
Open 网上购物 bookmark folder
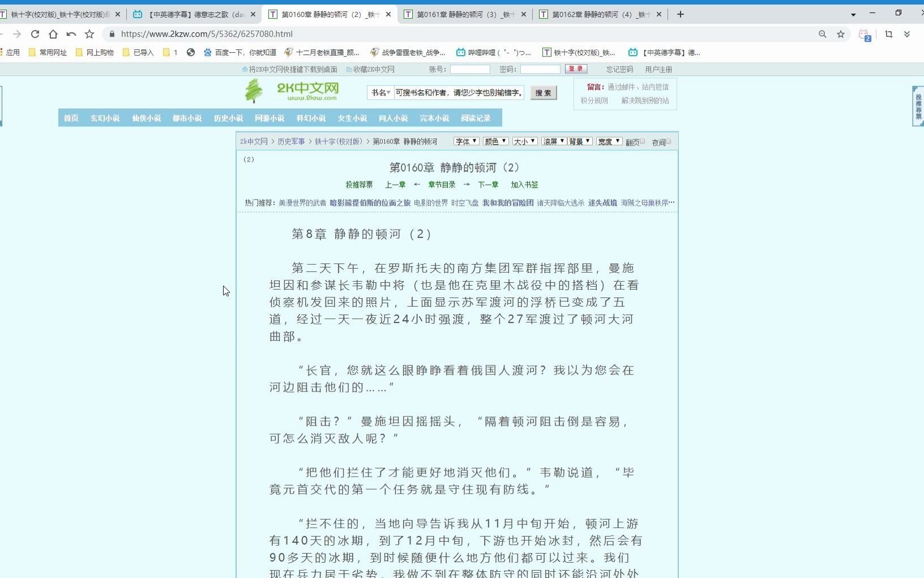click(x=95, y=52)
